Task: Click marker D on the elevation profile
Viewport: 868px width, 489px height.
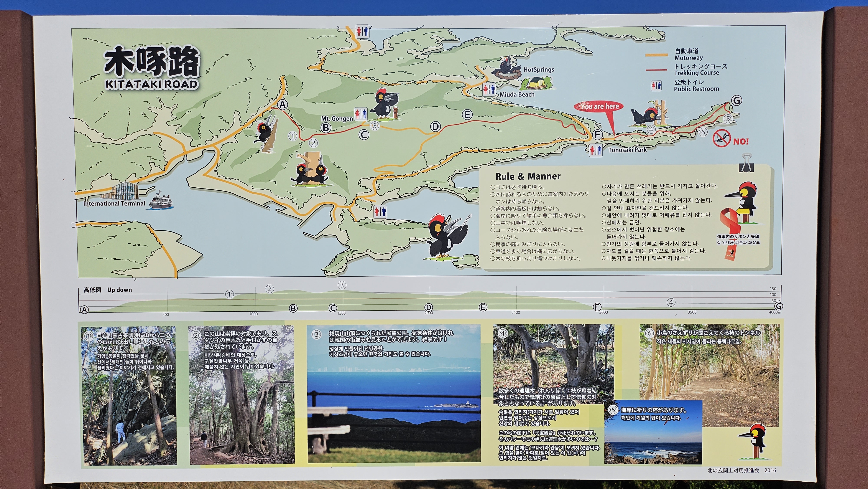Action: click(429, 307)
